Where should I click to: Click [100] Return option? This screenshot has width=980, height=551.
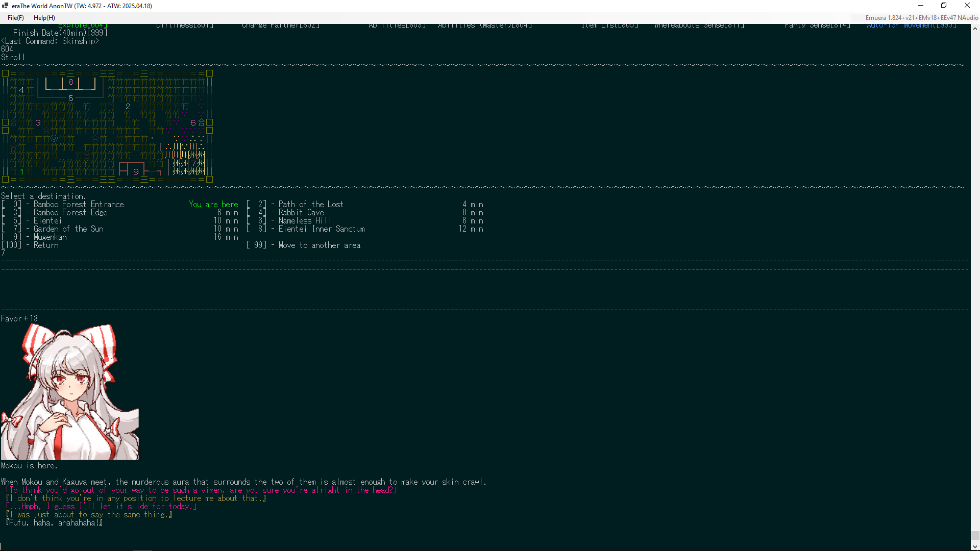tap(45, 245)
